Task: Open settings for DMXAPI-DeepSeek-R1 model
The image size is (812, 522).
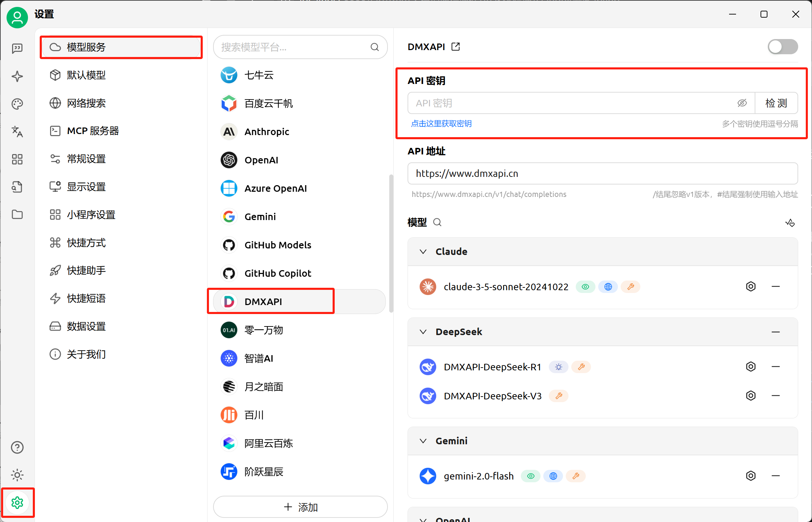Action: [x=751, y=367]
